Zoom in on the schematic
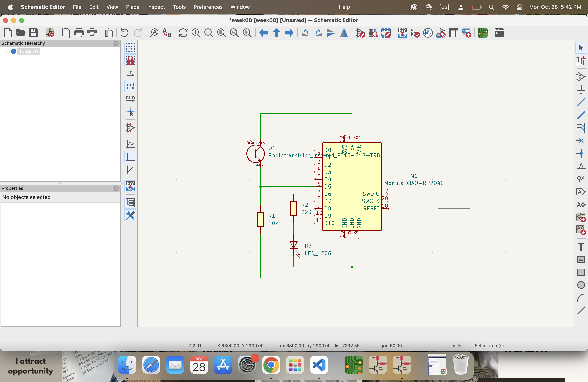 point(196,33)
